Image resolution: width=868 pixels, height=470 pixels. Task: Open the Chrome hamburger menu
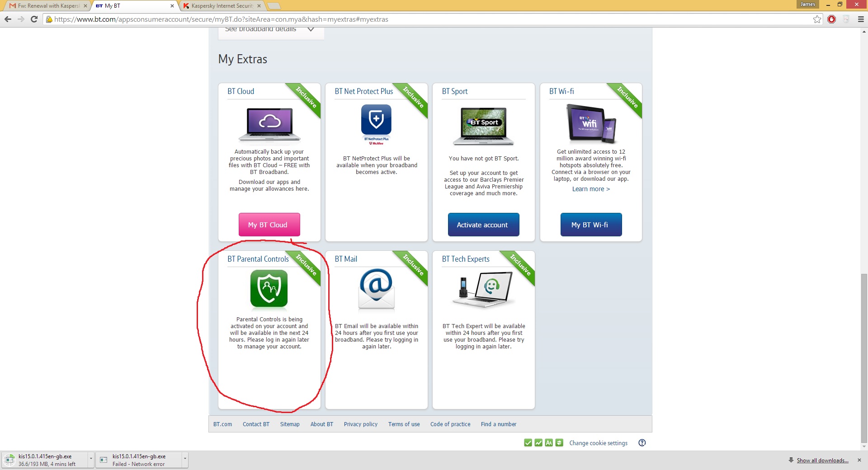coord(861,19)
